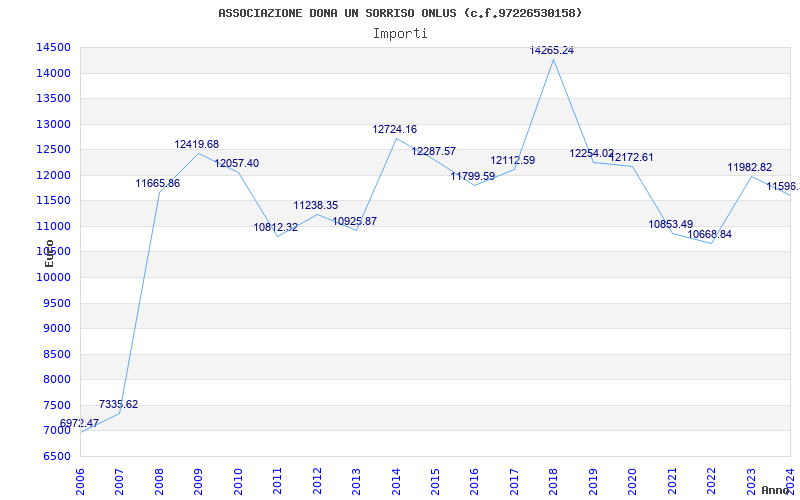Click the y-axis value 8500
The image size is (800, 500).
click(56, 355)
